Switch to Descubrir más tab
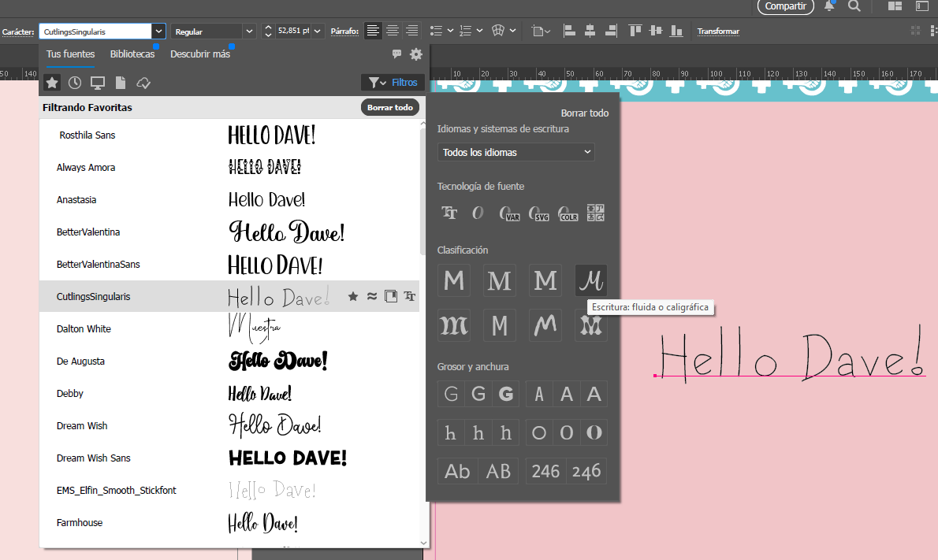 [x=199, y=54]
